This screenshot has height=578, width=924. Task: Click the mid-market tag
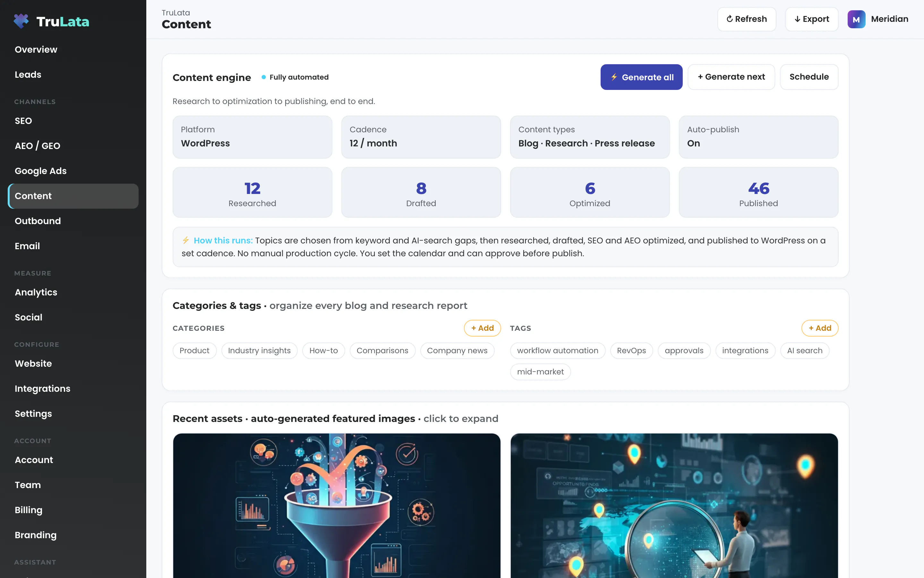(540, 372)
